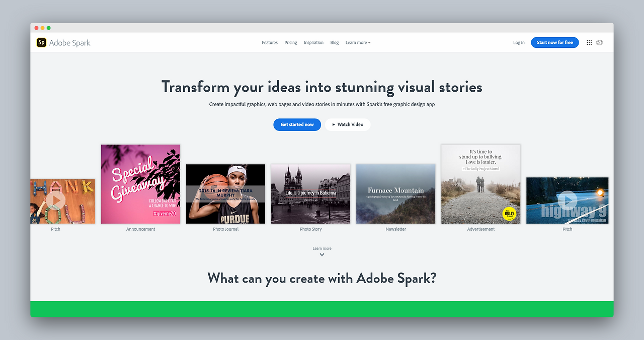Screen dimensions: 644x340
Task: Open the Purdue basketball photo journal thumbnail
Action: [225, 194]
